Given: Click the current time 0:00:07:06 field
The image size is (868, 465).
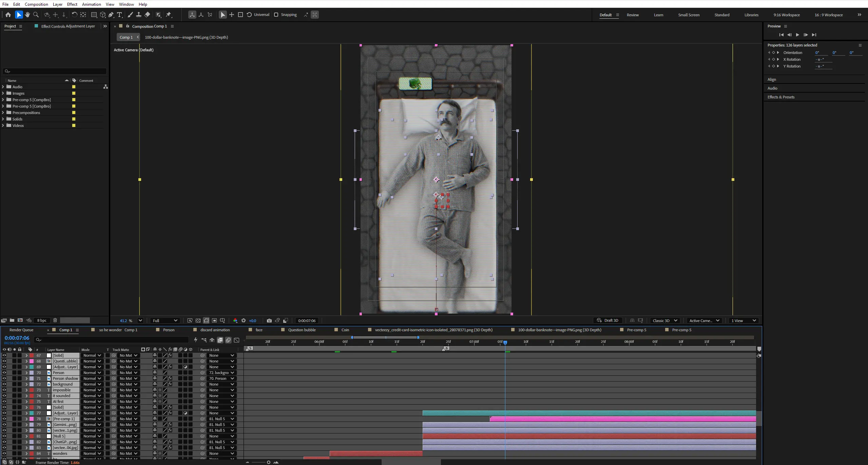Looking at the screenshot, I should 17,338.
